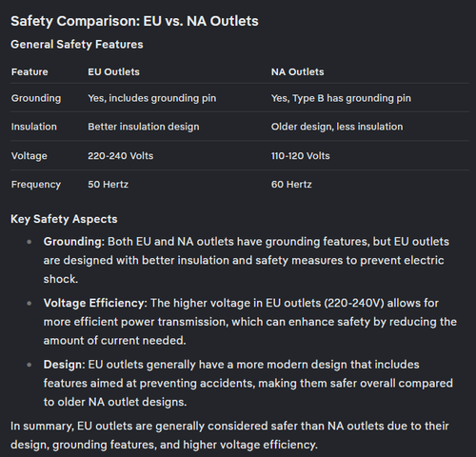Click the '60 Hertz' frequency cell
Viewport: 476px width, 457px height.
(291, 185)
